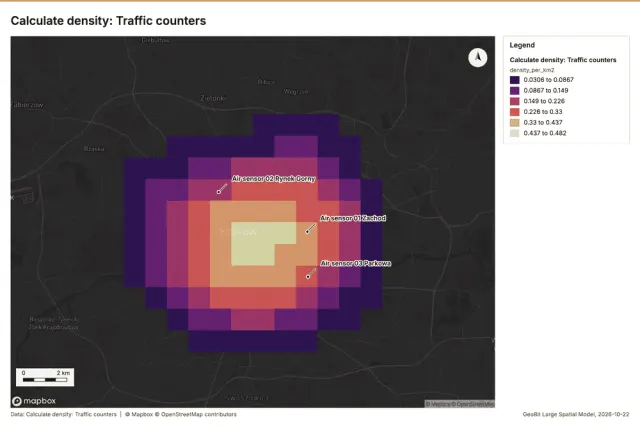Image resolution: width=640 pixels, height=427 pixels.
Task: Click the '0.226 to 0.33' legend range text
Action: coord(543,112)
